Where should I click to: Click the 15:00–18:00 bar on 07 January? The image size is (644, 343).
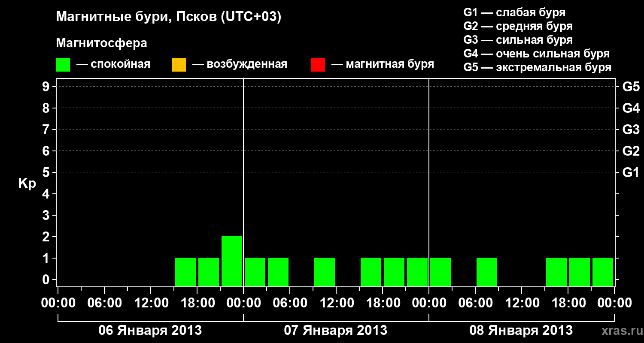(x=371, y=272)
